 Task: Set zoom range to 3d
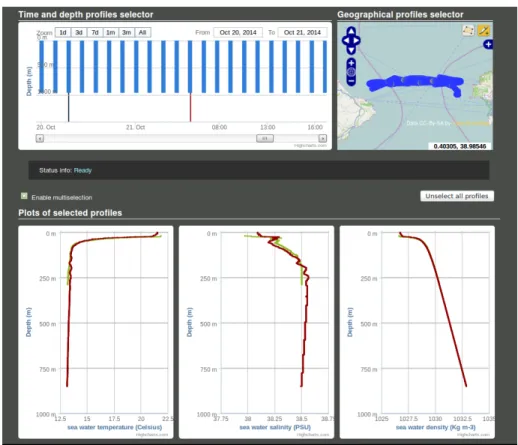click(x=79, y=32)
